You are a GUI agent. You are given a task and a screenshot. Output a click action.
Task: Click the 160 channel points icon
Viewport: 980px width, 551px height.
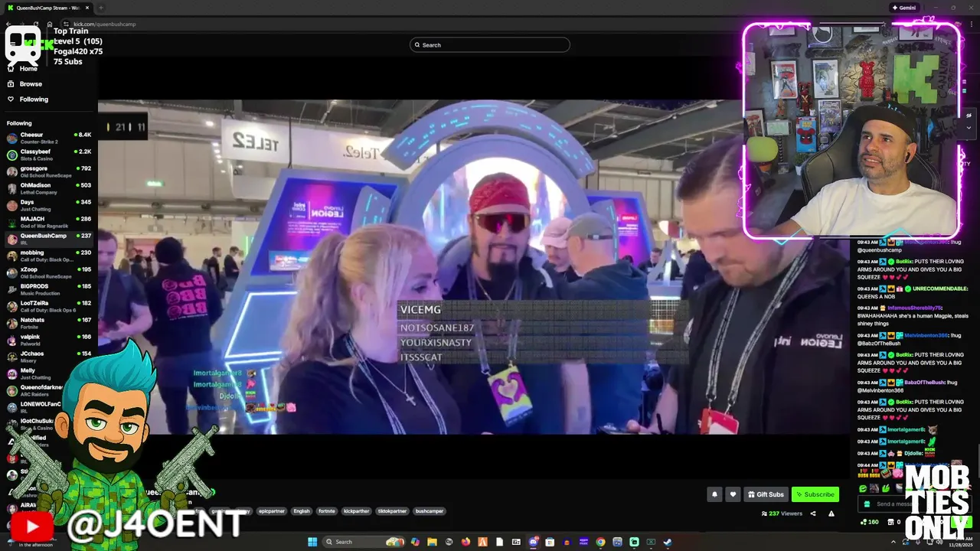(x=868, y=522)
